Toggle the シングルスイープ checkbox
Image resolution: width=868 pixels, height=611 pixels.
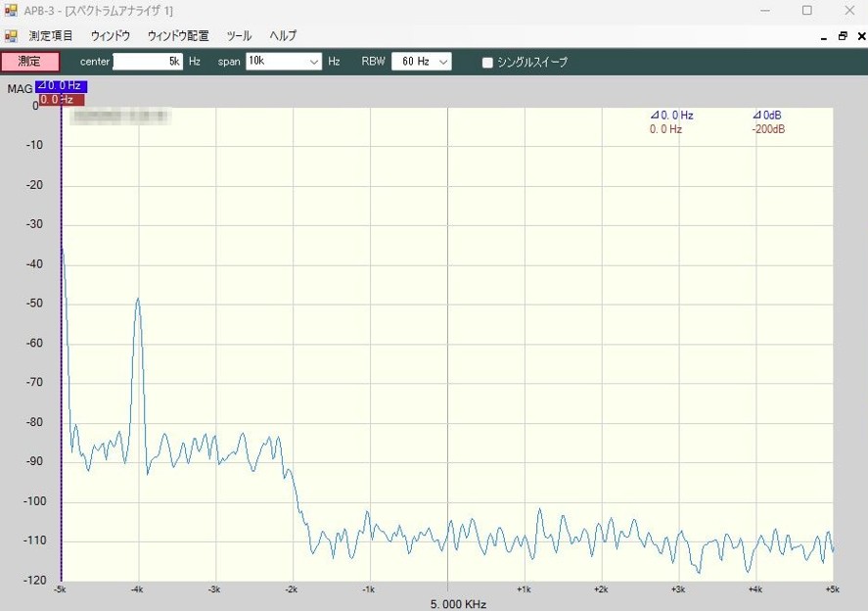(x=487, y=63)
